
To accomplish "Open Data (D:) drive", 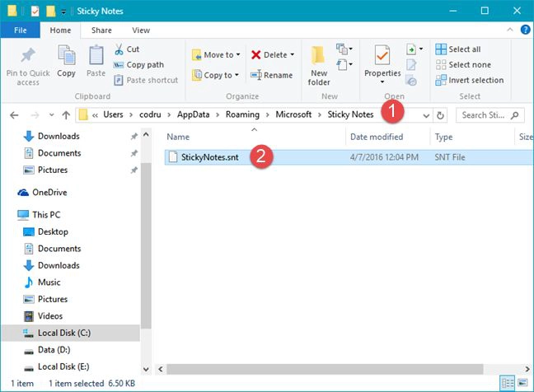I will (x=47, y=350).
